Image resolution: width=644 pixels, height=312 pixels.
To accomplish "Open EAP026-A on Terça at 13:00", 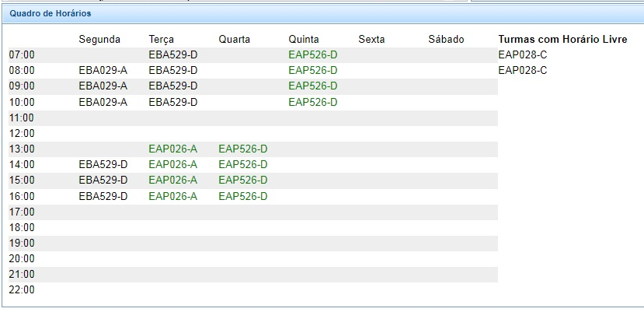I will [173, 149].
